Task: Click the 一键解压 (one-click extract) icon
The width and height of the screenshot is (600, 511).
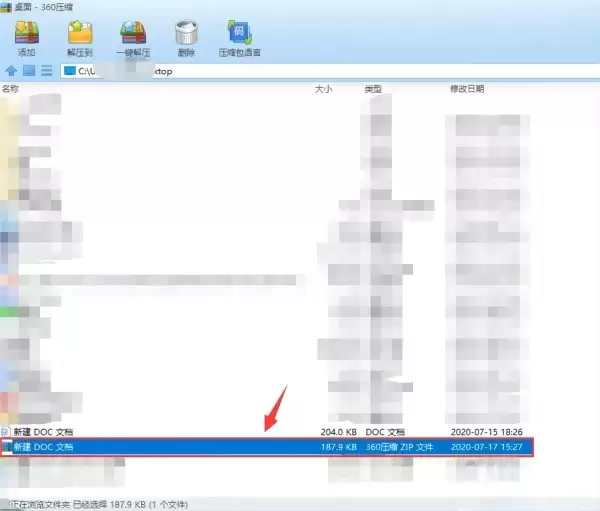Action: pos(133,39)
